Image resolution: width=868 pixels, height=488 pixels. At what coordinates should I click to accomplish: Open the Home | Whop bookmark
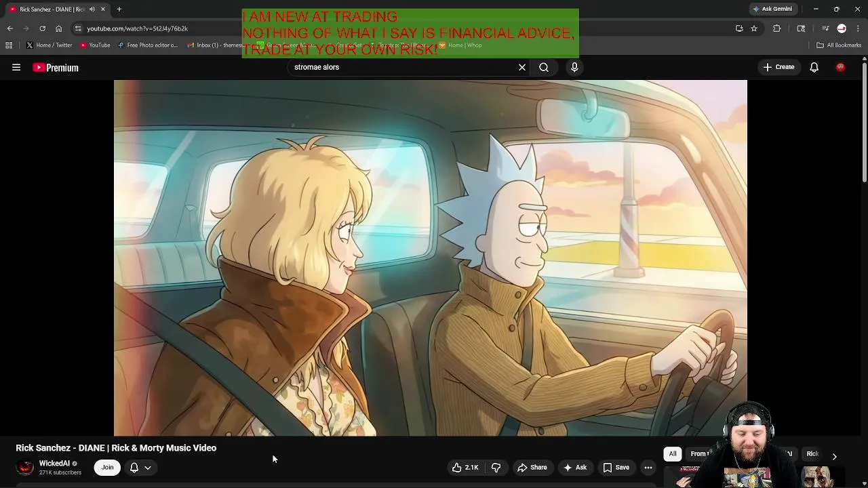[x=460, y=45]
